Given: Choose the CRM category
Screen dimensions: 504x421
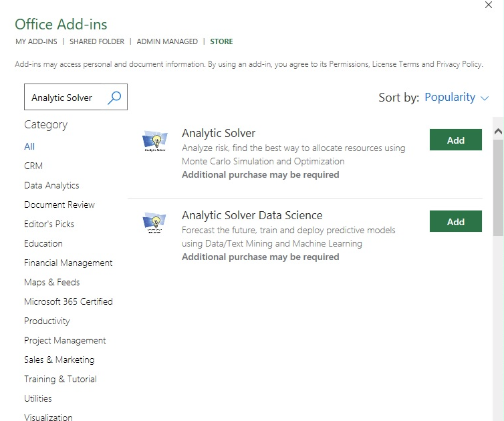Looking at the screenshot, I should pyautogui.click(x=33, y=166).
